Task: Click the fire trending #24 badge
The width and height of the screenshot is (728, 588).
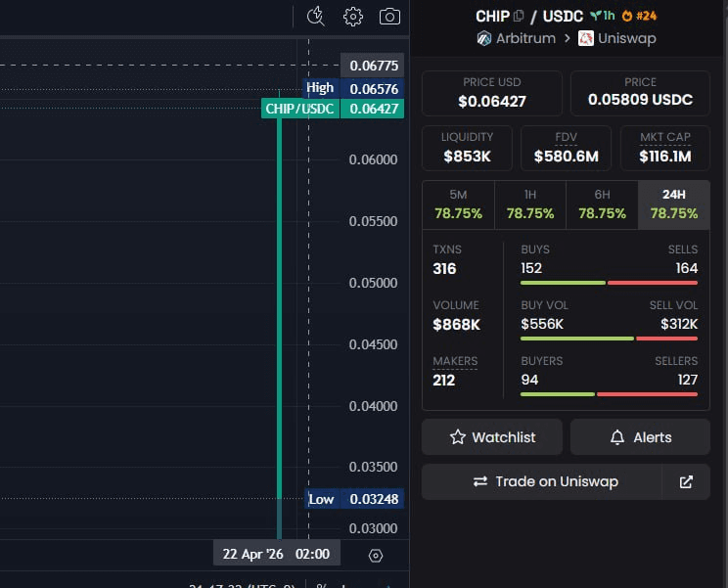Action: coord(642,16)
